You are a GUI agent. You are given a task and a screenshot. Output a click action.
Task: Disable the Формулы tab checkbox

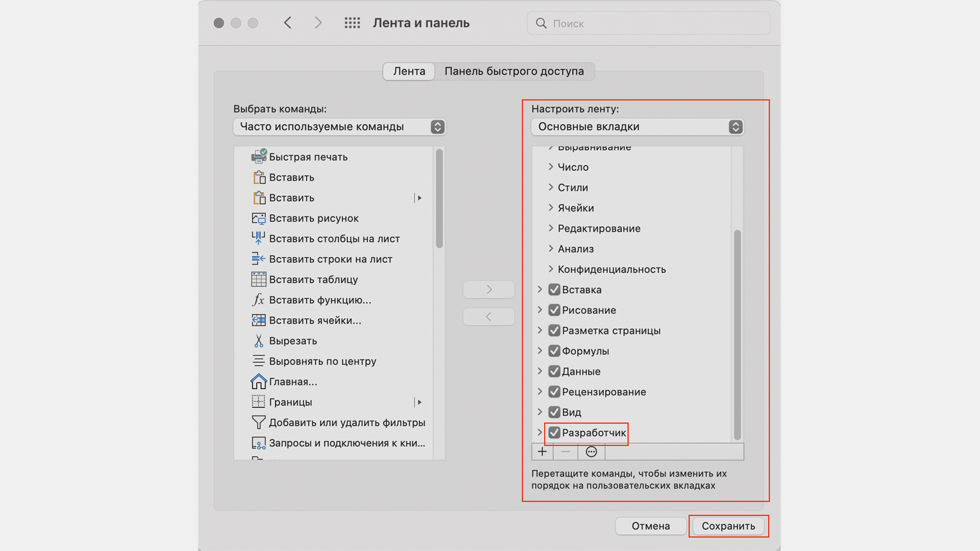pos(554,351)
